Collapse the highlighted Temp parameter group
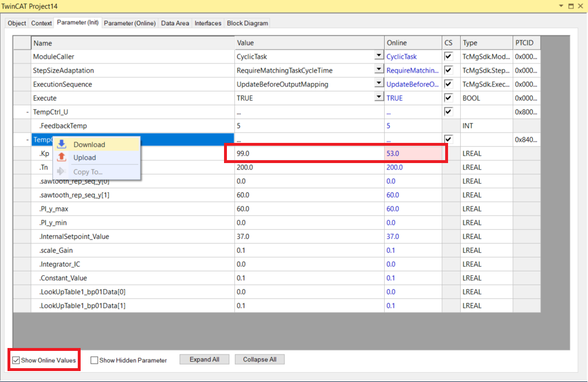588x382 pixels. click(28, 139)
